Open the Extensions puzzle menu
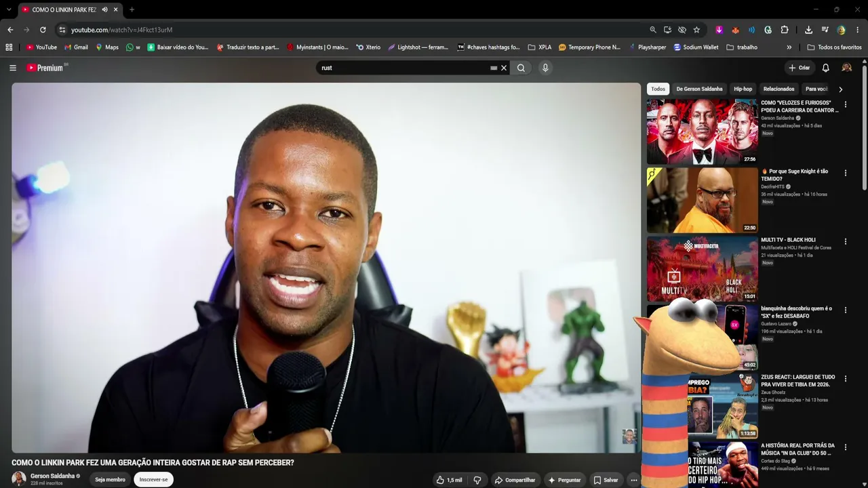This screenshot has width=868, height=488. click(785, 30)
